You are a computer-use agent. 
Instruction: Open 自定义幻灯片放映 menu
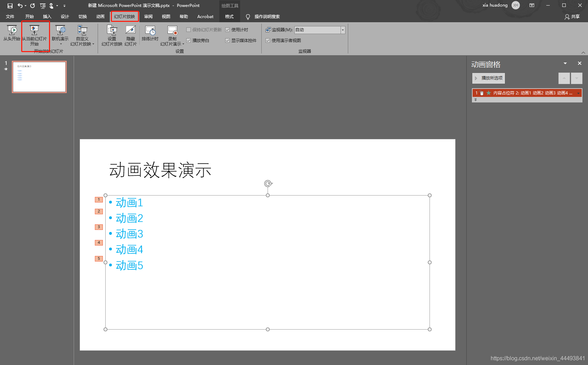[x=82, y=35]
